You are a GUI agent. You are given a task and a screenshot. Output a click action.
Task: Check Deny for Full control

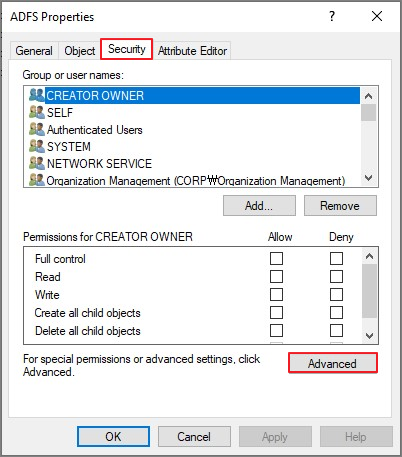pos(336,259)
